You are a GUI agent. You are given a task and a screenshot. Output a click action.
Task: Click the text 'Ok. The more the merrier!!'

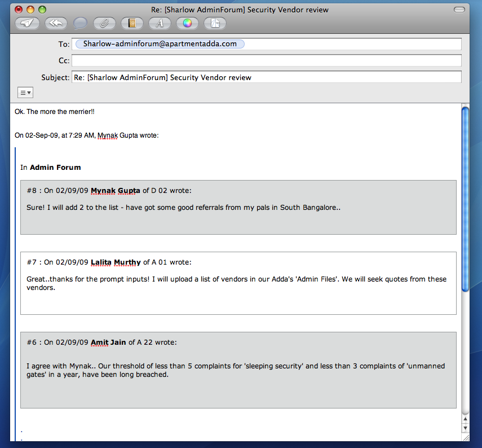point(55,112)
